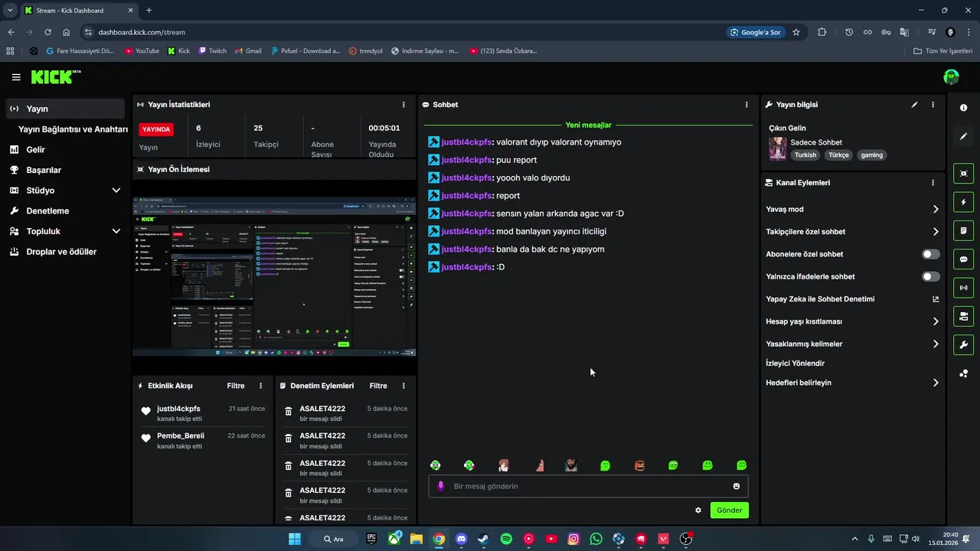Screen dimensions: 980x551
Task: Open WhatsApp from the Windows taskbar
Action: (x=596, y=539)
